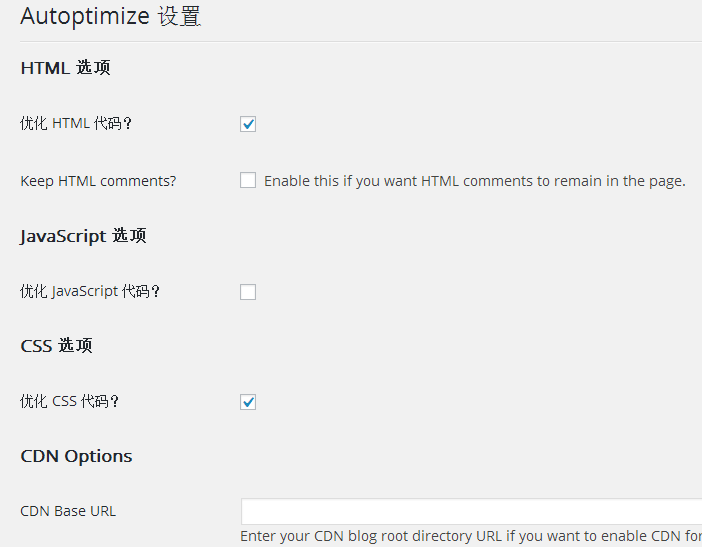Screen dimensions: 702x547
Task: Tick the 优化 JavaScript 代码 checkbox
Action: [x=248, y=292]
